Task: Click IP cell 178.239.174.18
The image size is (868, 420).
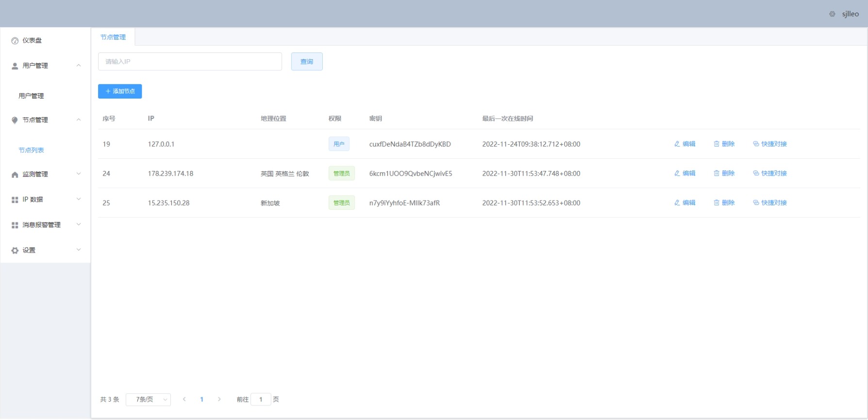Action: tap(170, 173)
